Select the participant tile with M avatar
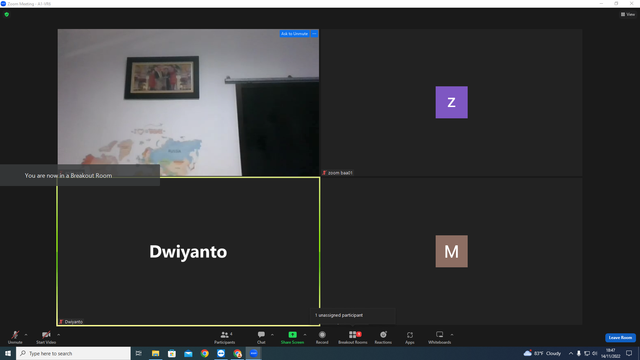 point(451,251)
